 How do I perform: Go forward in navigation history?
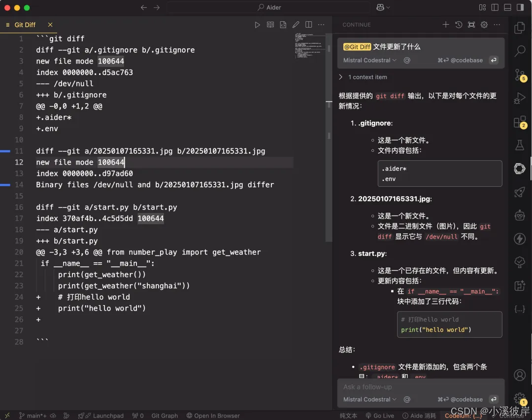pos(157,7)
